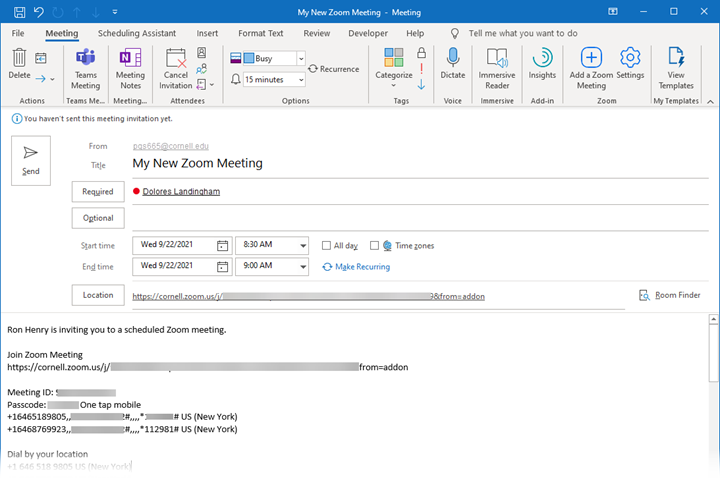This screenshot has width=720, height=479.
Task: Click the Title field with My New Zoom Meeting
Action: pos(420,163)
